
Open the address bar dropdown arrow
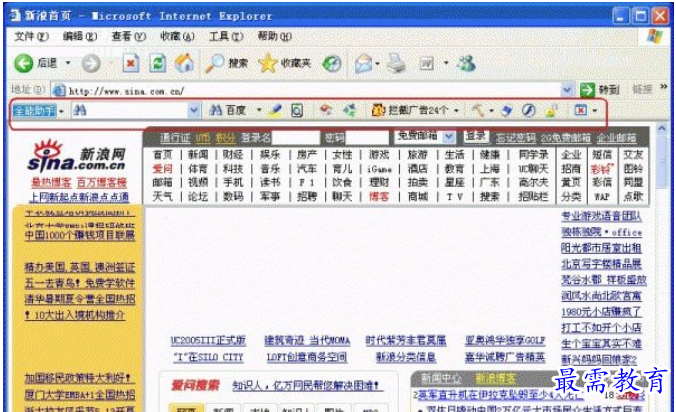click(x=567, y=90)
